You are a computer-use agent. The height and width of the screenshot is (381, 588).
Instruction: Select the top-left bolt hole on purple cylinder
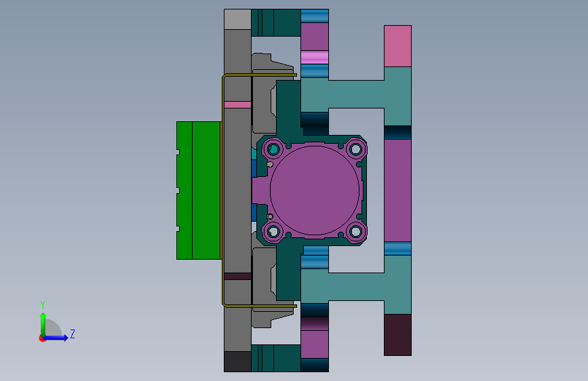[x=273, y=149]
